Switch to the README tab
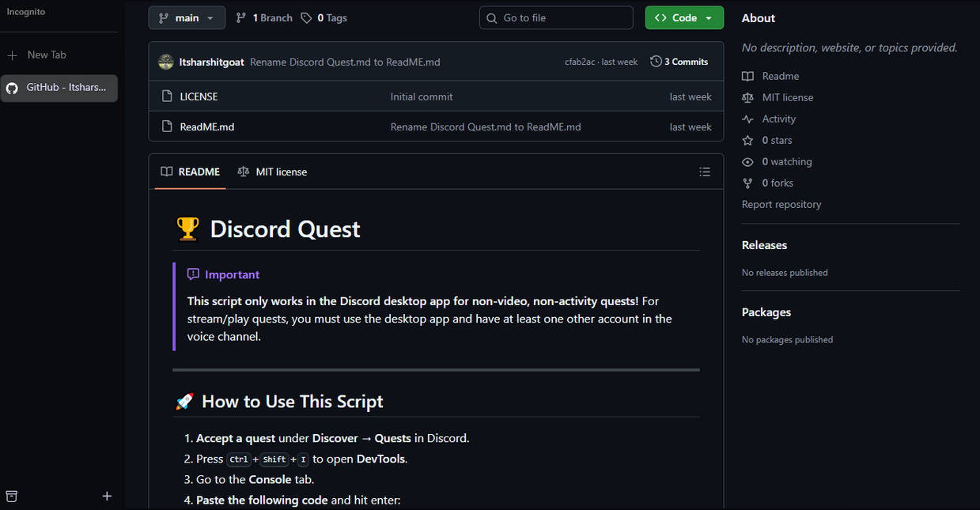 (x=191, y=172)
